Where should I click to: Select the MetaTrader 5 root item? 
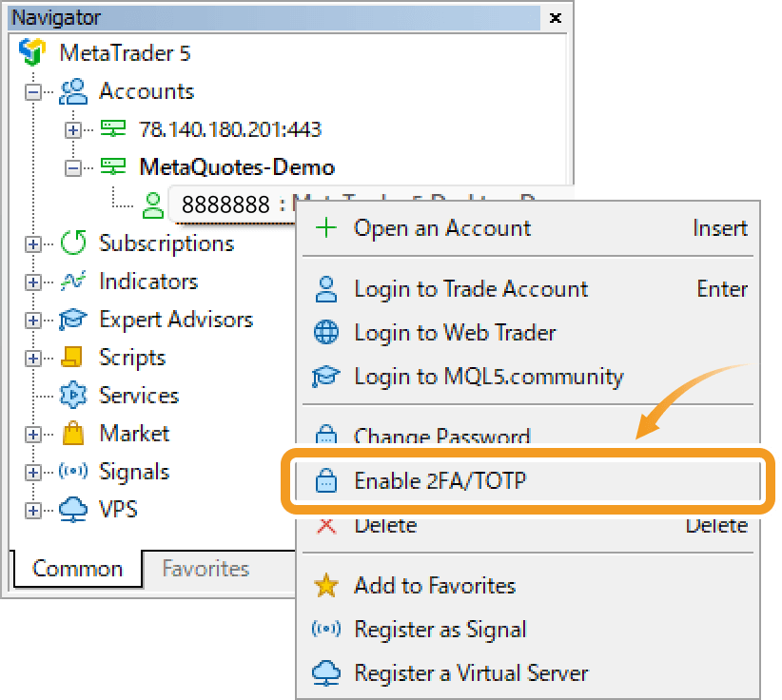(125, 53)
